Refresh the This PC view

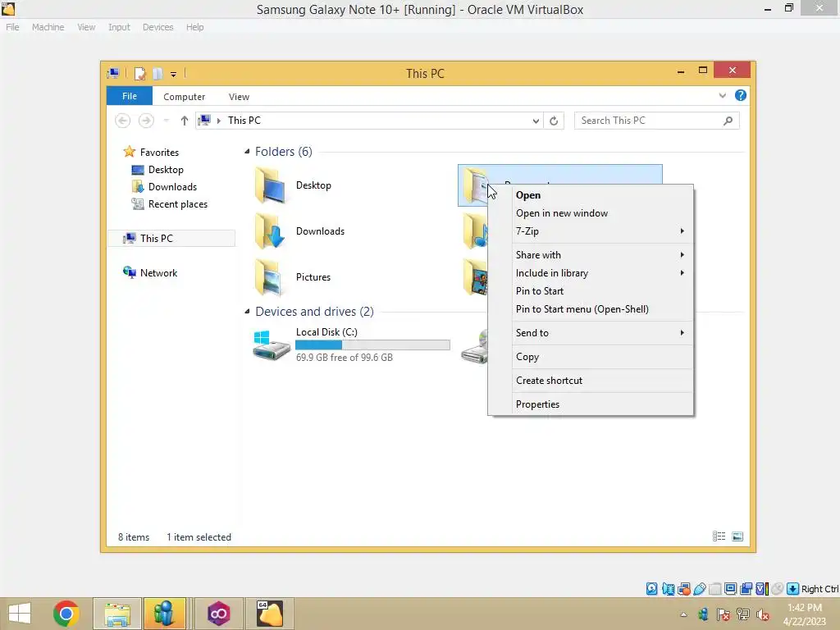[554, 121]
